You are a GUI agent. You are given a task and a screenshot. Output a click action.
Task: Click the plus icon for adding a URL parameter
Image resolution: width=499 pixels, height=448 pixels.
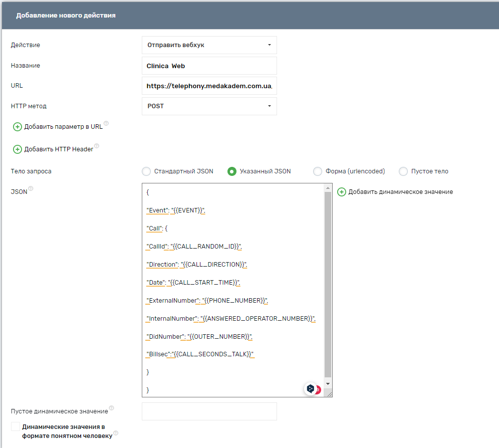pos(18,127)
